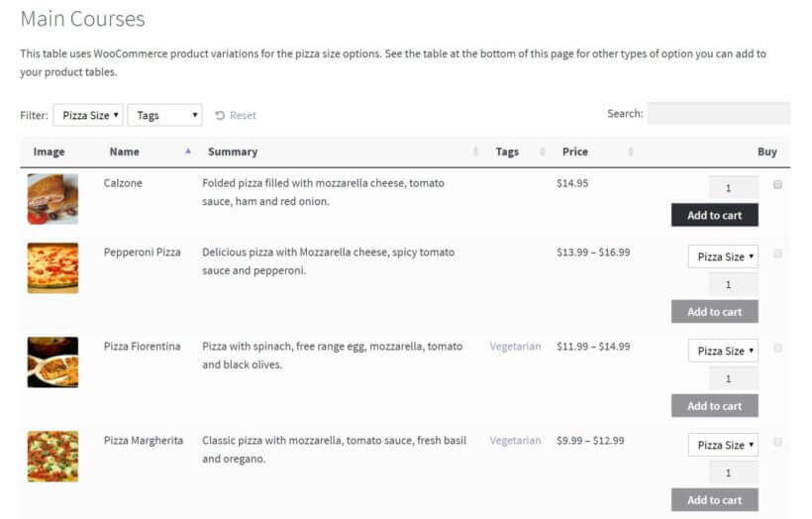Open the Pepperoni Pizza thumbnail image

tap(52, 268)
